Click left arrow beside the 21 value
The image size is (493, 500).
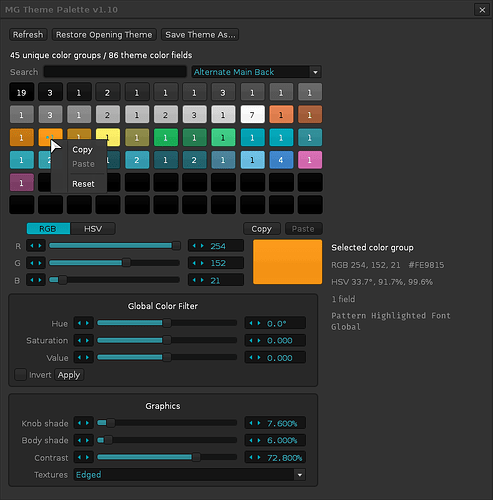[194, 280]
